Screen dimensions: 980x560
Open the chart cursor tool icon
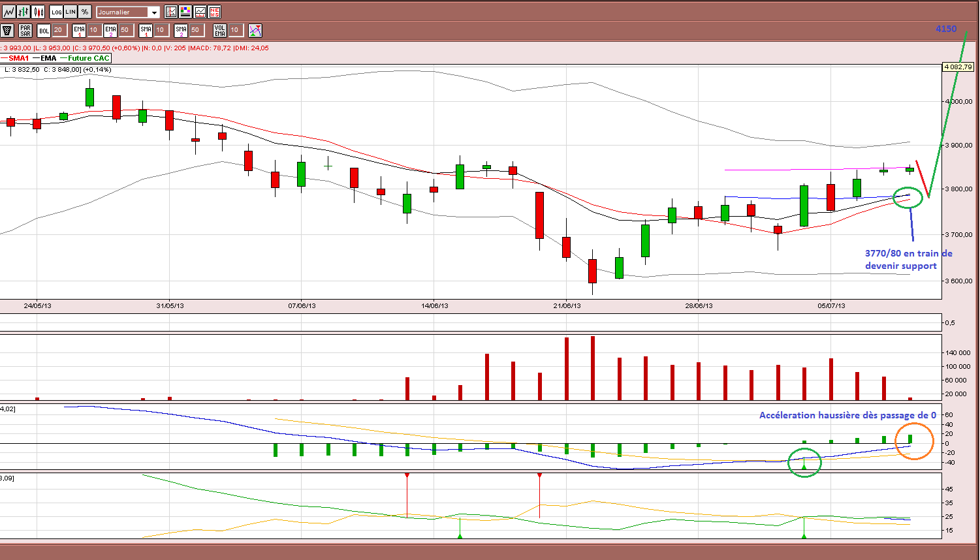click(x=171, y=12)
